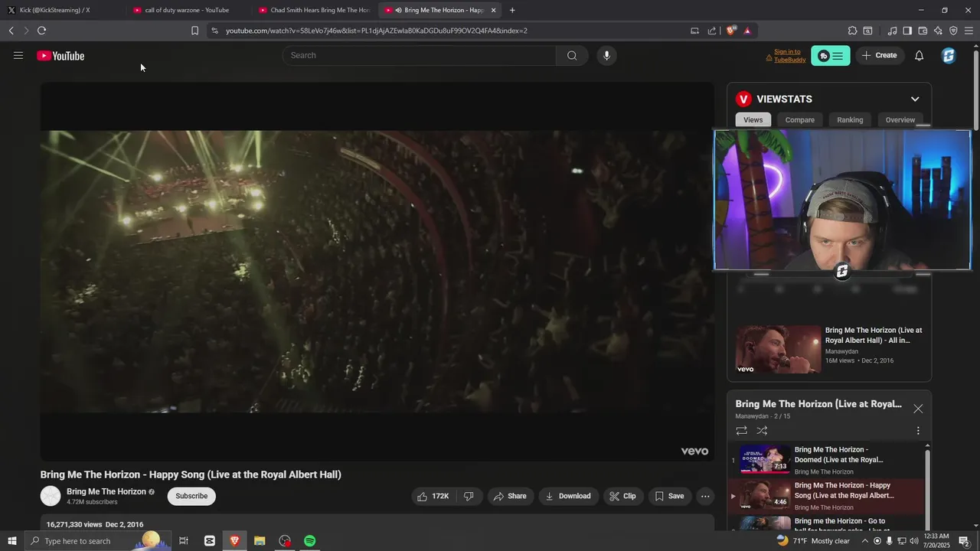This screenshot has height=551, width=980.
Task: Click the Share button
Action: coord(510,496)
